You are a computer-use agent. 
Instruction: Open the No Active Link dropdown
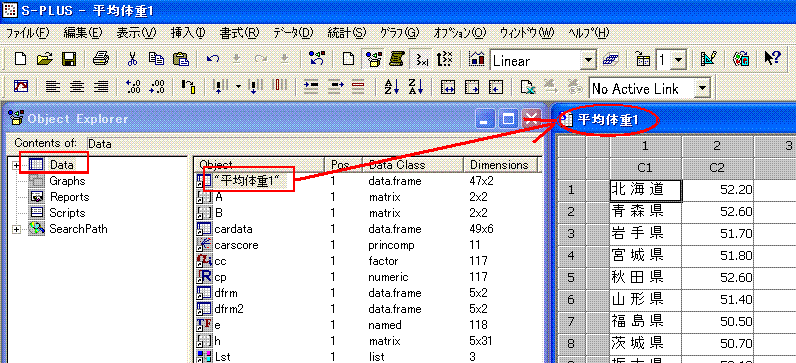[702, 88]
